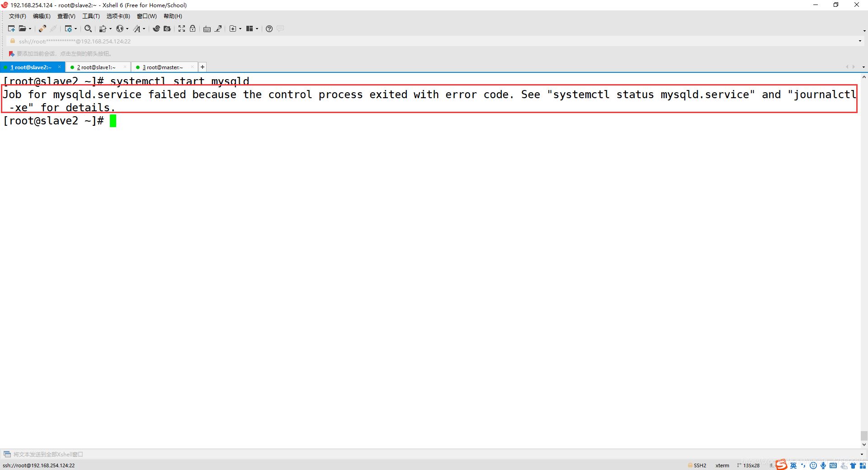Open Xshell help

[x=269, y=28]
